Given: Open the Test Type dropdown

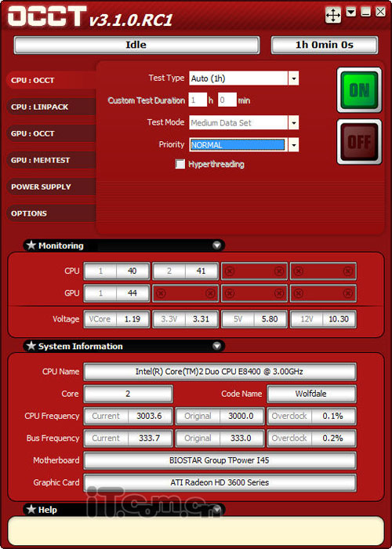Looking at the screenshot, I should pos(293,78).
